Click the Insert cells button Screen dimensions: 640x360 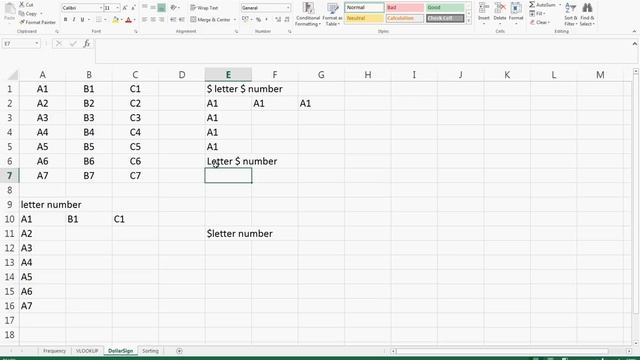click(484, 13)
